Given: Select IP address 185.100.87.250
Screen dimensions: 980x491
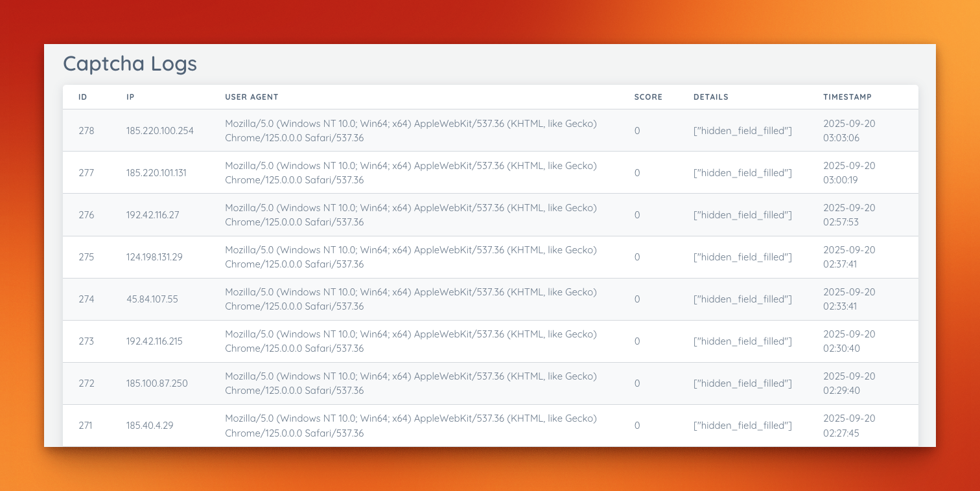Looking at the screenshot, I should click(x=157, y=383).
